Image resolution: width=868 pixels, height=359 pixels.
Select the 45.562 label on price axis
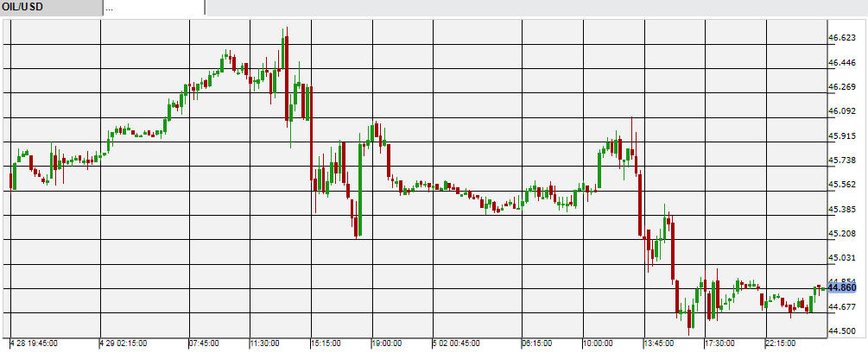(841, 185)
